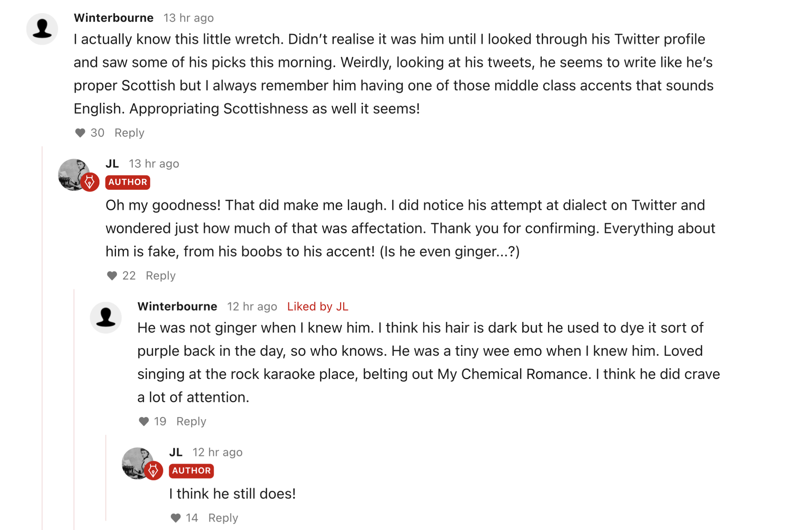Collapse the thread via the leftmost vertical line

pos(42,338)
